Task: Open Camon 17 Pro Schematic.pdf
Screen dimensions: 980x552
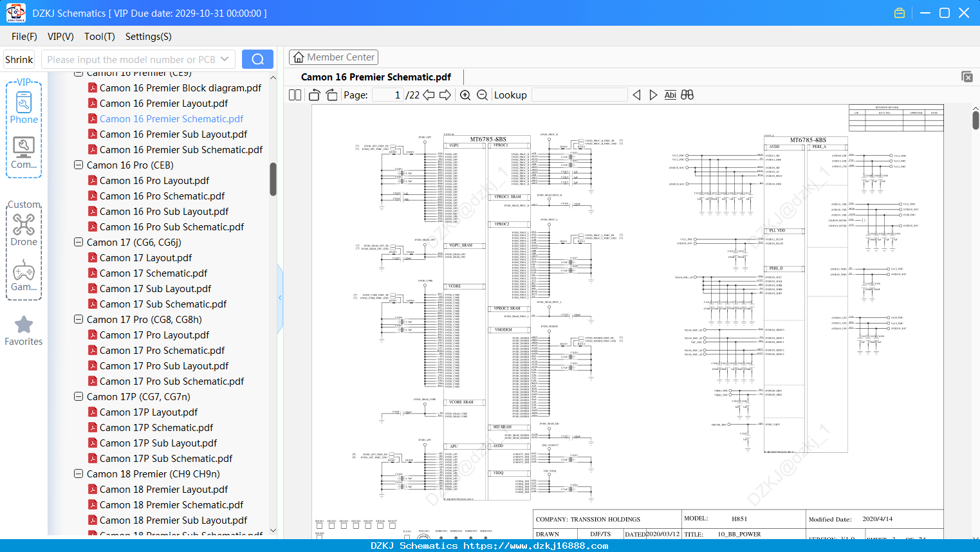Action: [162, 350]
